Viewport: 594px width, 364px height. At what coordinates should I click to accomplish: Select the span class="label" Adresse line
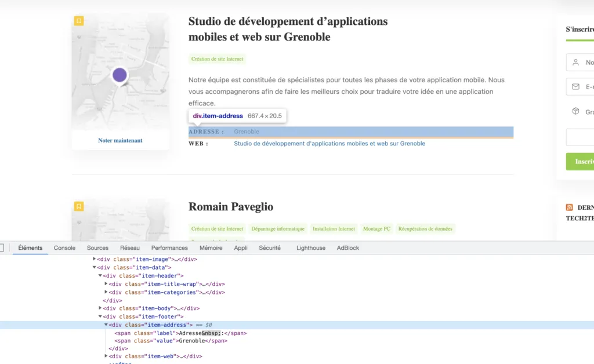pyautogui.click(x=180, y=333)
